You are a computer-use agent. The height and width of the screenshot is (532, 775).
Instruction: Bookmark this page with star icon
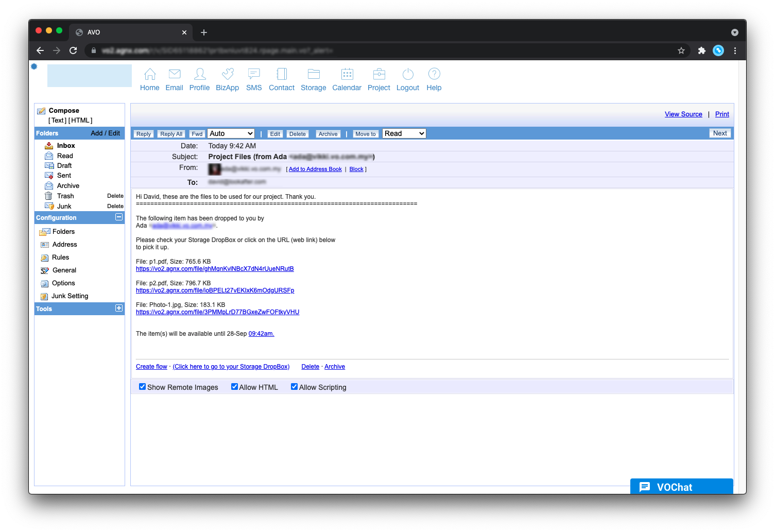tap(681, 50)
